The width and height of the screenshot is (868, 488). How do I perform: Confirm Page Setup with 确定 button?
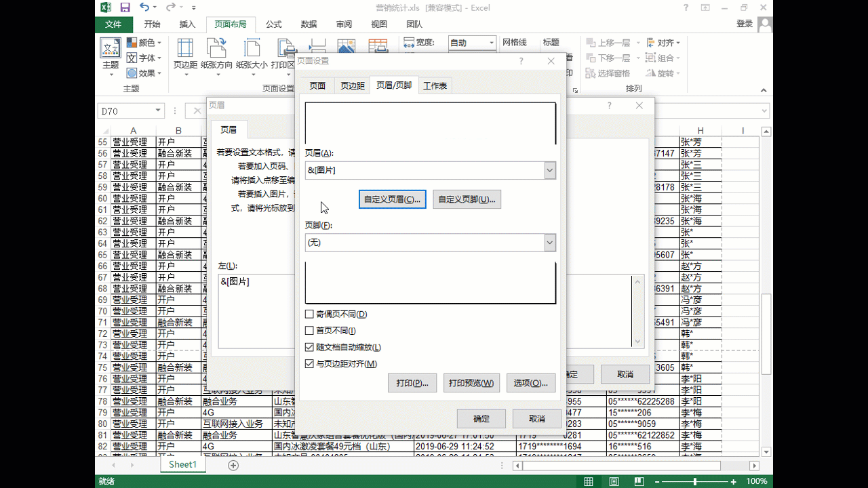481,419
